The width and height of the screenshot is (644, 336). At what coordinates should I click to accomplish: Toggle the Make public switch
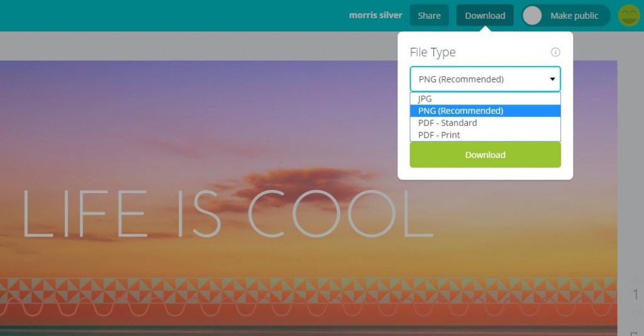(x=566, y=16)
